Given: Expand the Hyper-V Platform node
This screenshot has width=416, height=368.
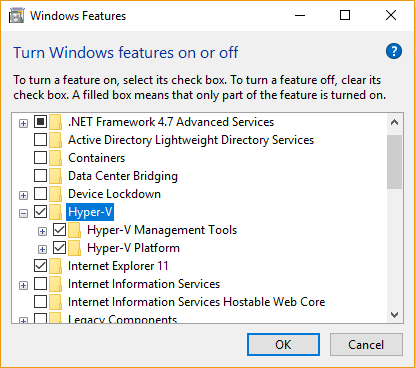Looking at the screenshot, I should point(42,249).
